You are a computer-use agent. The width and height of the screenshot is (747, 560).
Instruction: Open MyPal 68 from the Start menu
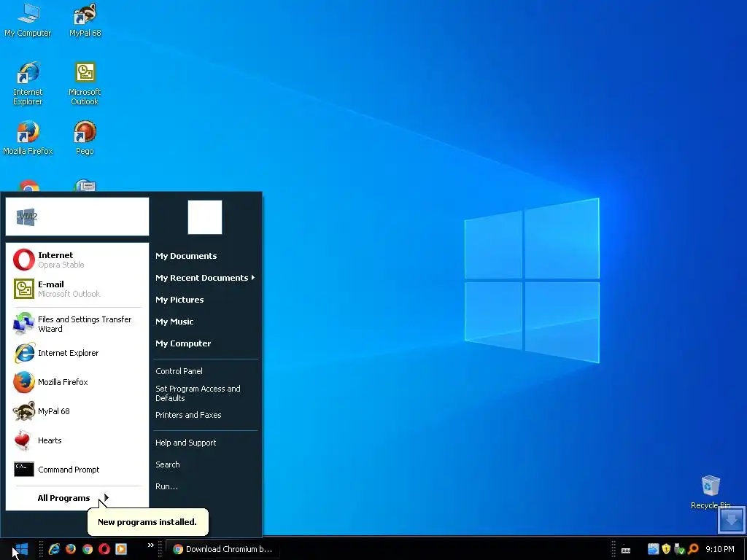(77, 411)
